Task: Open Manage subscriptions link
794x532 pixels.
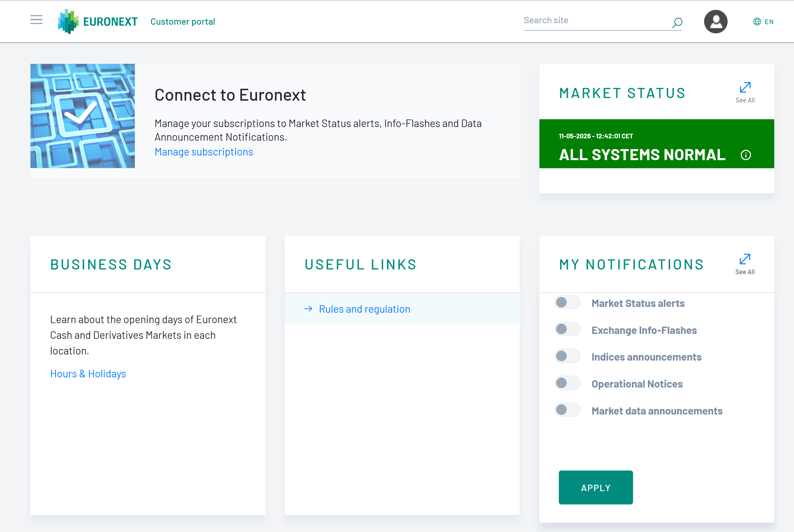Action: pos(204,152)
